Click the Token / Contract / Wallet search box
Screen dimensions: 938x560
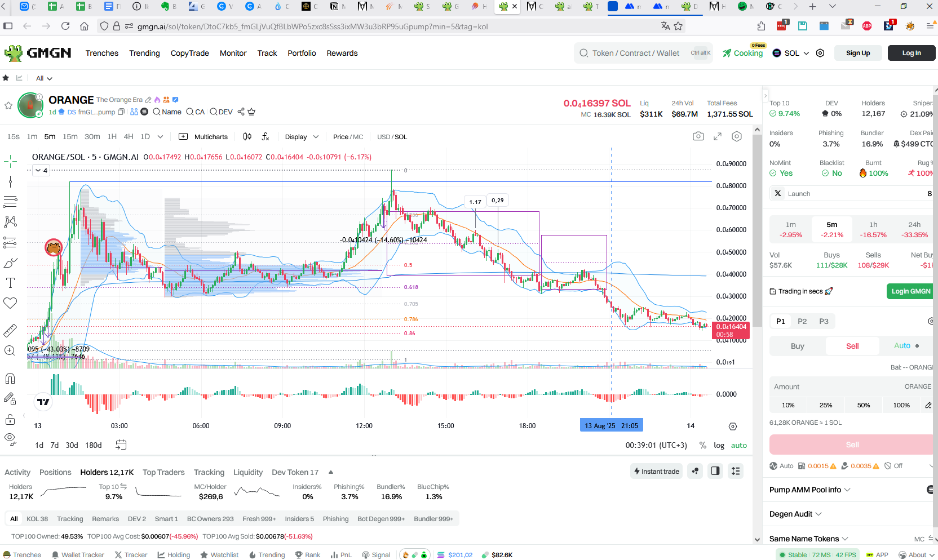(x=644, y=53)
